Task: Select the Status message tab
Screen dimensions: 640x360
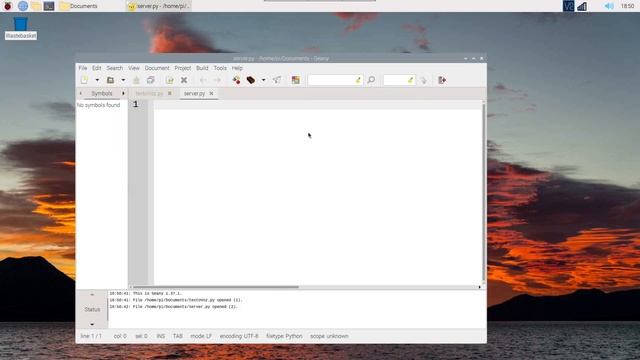Action: [x=92, y=309]
